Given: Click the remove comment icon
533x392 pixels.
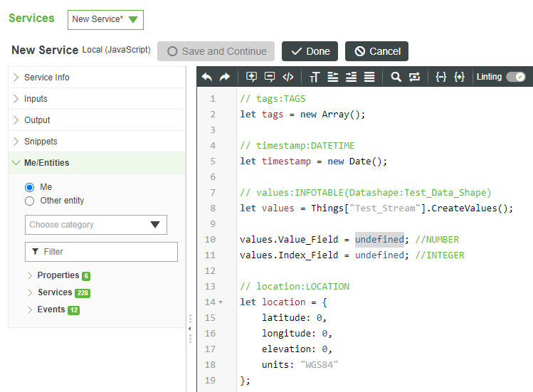Looking at the screenshot, I should coord(270,77).
